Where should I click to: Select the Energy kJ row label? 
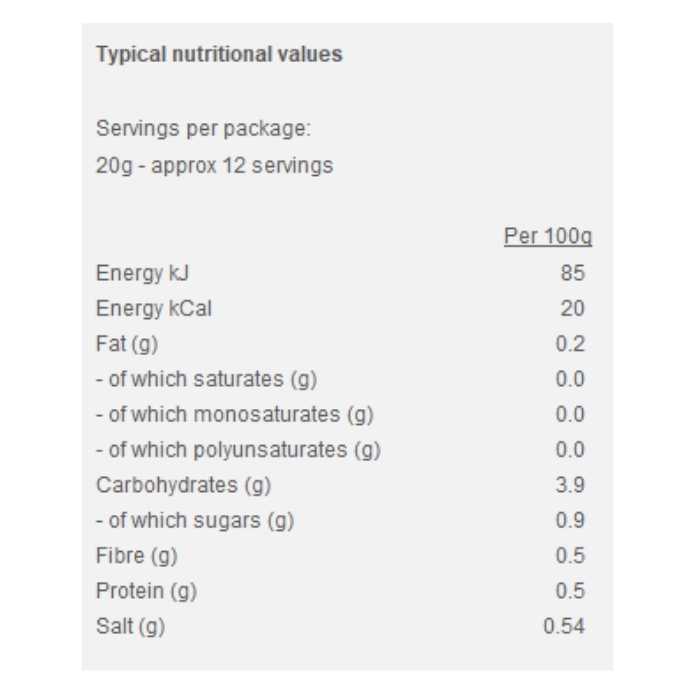(142, 273)
